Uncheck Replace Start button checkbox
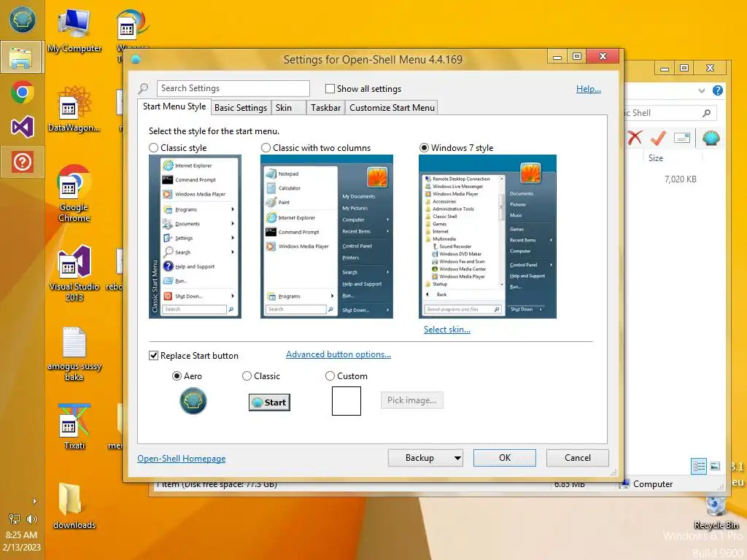The width and height of the screenshot is (747, 560). 153,356
